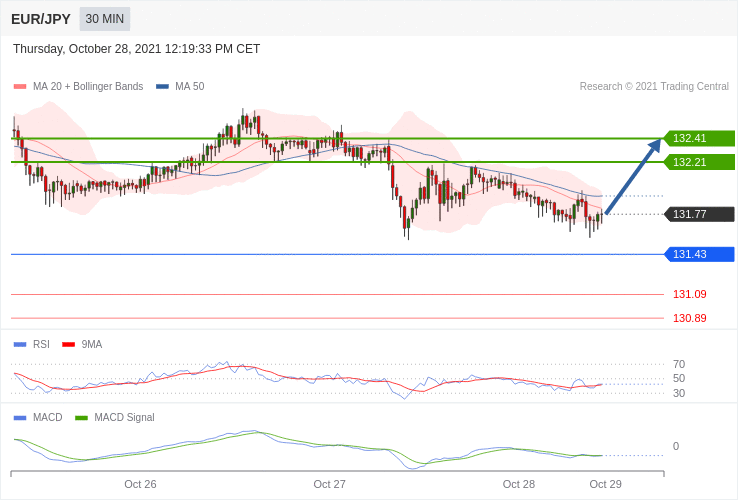
Task: Click the 131.77 current price tag
Action: pyautogui.click(x=699, y=214)
